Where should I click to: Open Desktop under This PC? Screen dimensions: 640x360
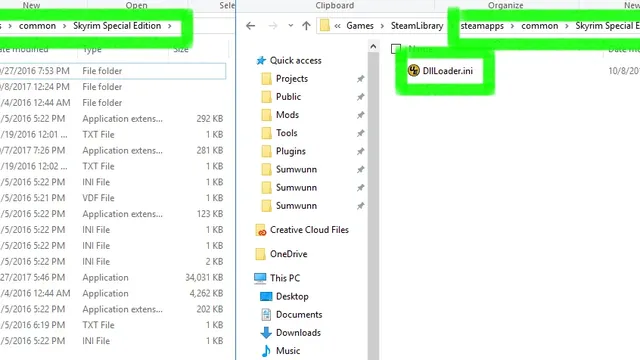tap(292, 296)
